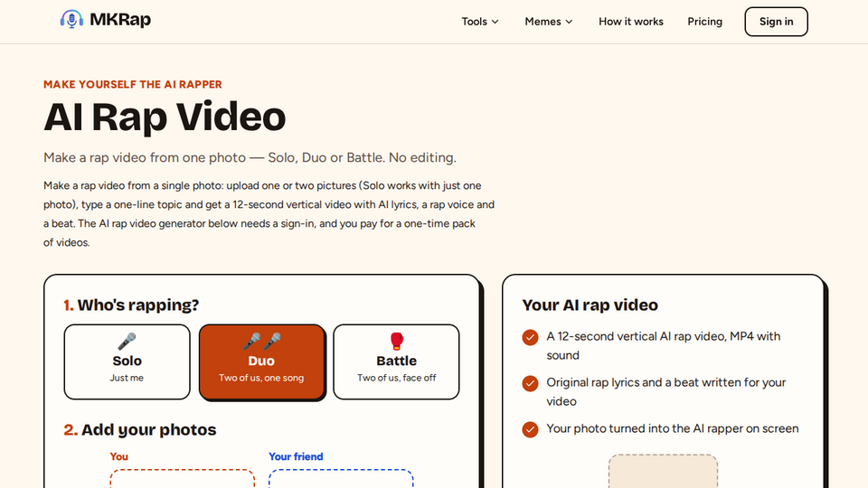Click the chevron next to Tools
Viewport: 868px width, 488px height.
[495, 22]
